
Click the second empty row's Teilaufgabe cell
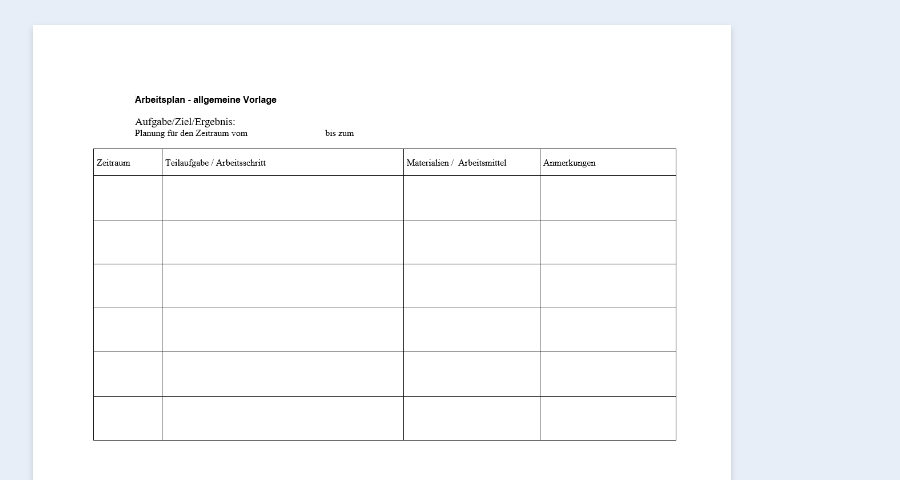283,242
